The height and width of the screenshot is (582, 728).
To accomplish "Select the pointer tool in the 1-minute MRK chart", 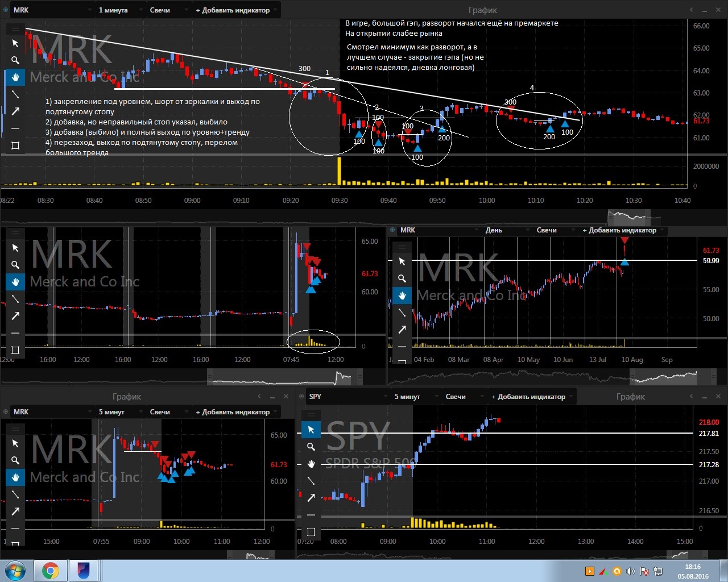I will (x=15, y=43).
